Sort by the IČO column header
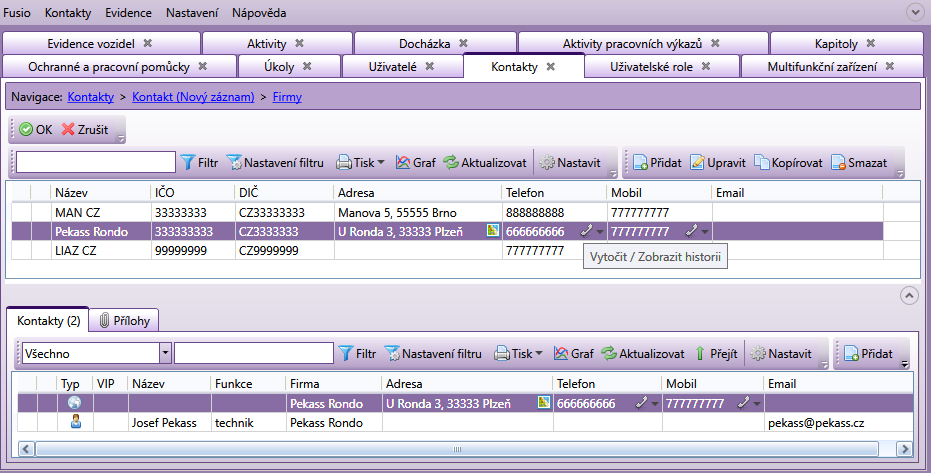 click(x=193, y=192)
